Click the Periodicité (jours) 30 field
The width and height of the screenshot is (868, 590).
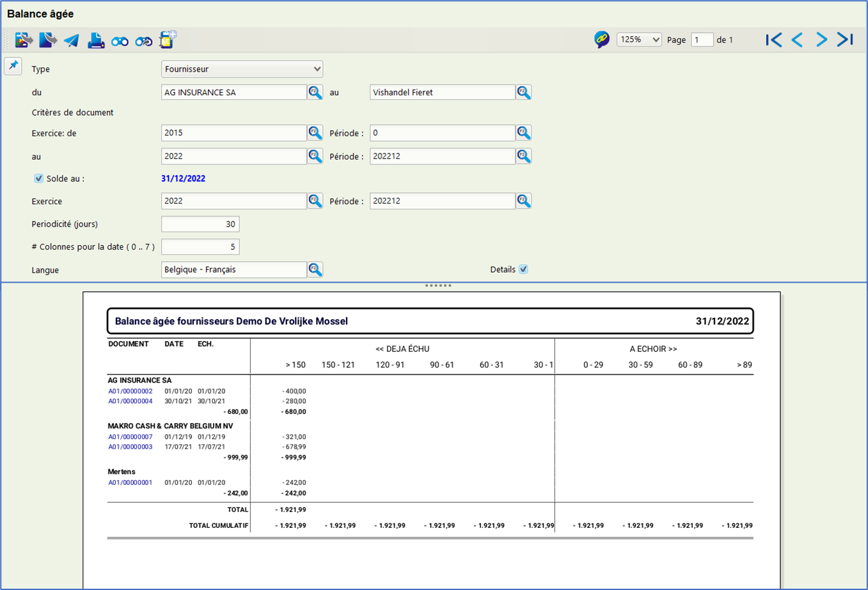coord(200,224)
